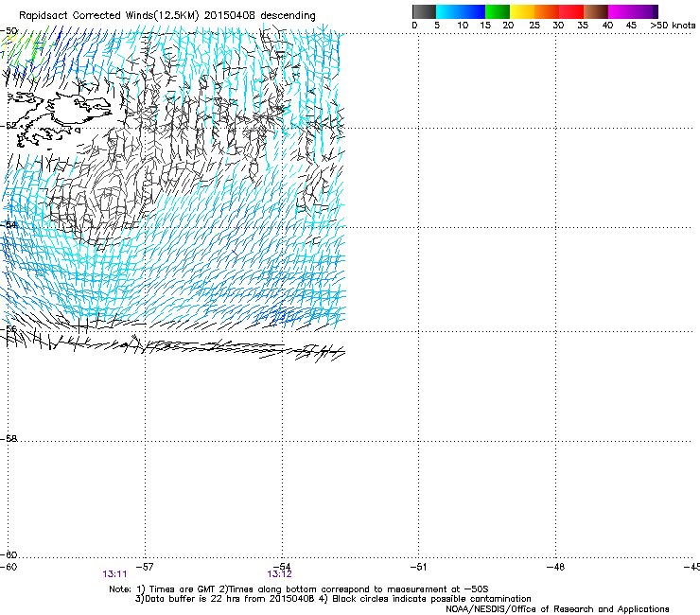700x615 pixels.
Task: Click the latitude axis label -52
Action: [9, 126]
